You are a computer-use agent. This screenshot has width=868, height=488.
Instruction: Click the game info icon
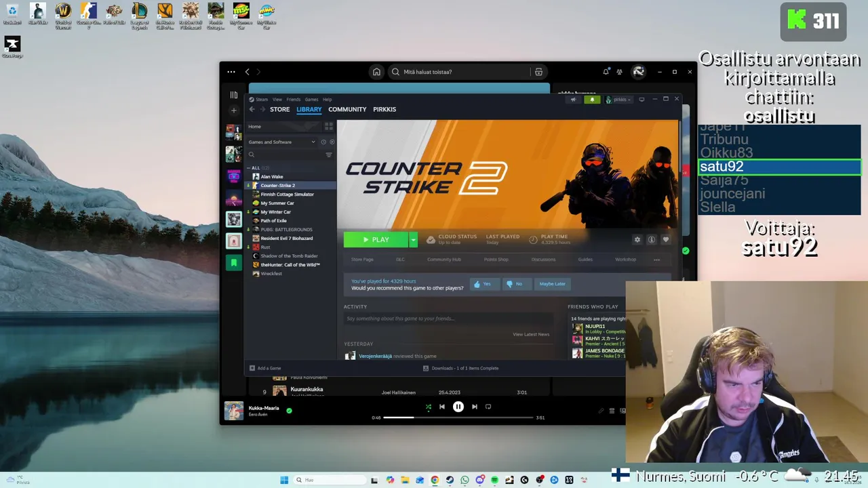pyautogui.click(x=651, y=239)
